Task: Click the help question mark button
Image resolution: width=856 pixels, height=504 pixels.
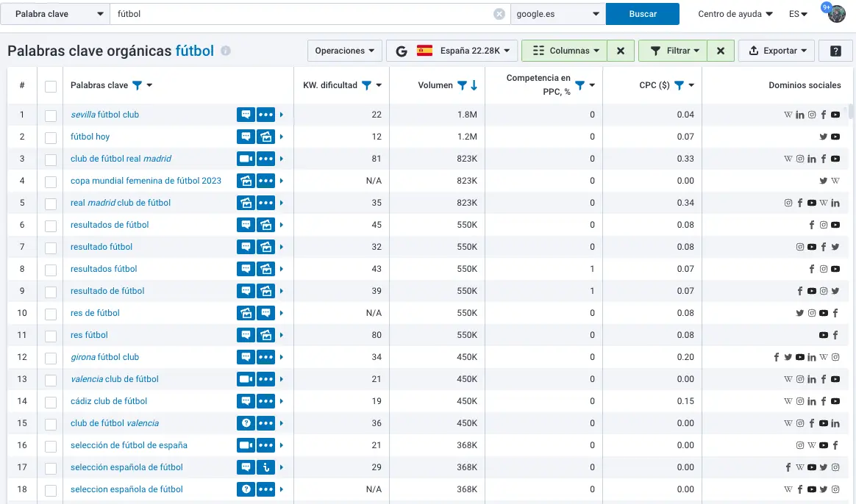Action: (x=835, y=51)
